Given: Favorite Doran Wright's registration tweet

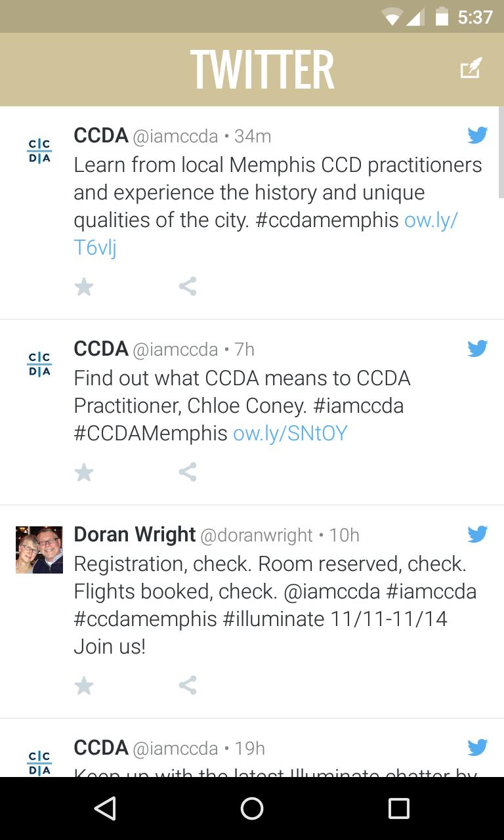Looking at the screenshot, I should pos(84,685).
